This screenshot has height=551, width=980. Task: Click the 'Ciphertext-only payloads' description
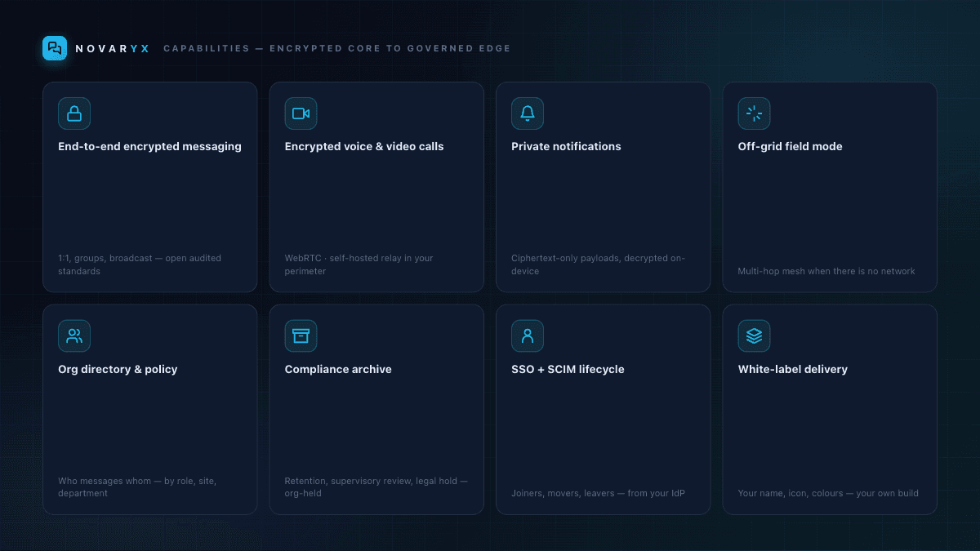tap(598, 264)
